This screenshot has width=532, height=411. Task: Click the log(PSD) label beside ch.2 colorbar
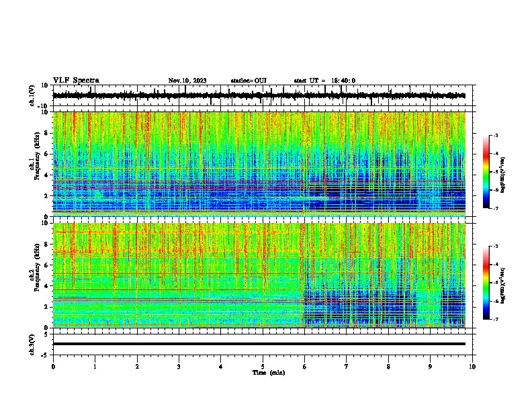point(503,285)
